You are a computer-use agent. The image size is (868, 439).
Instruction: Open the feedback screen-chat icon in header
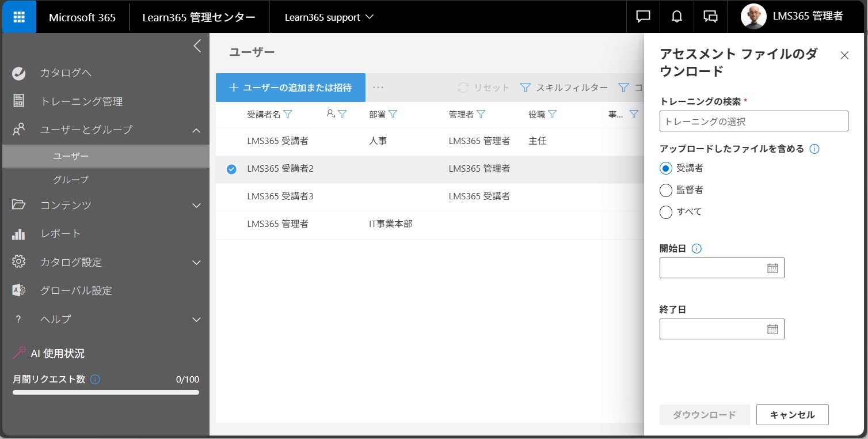pyautogui.click(x=711, y=17)
